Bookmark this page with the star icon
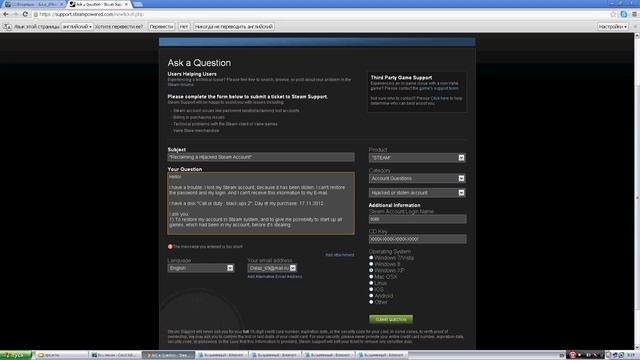 613,14
